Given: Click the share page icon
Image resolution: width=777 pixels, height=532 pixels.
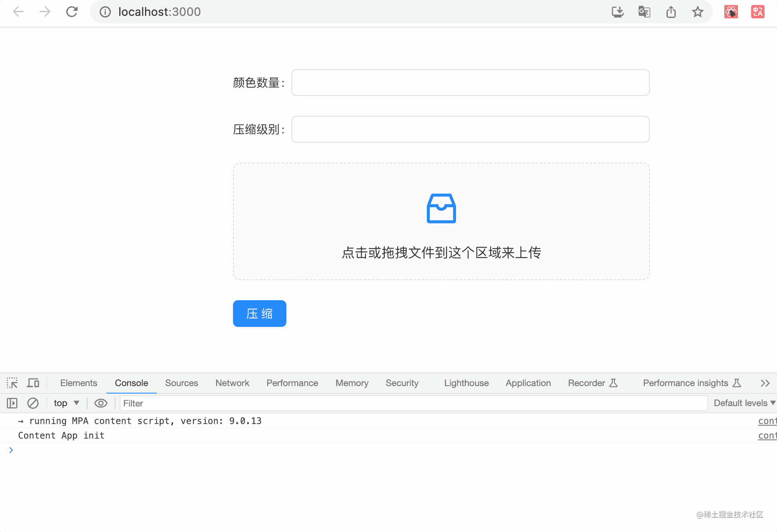Looking at the screenshot, I should pyautogui.click(x=671, y=12).
